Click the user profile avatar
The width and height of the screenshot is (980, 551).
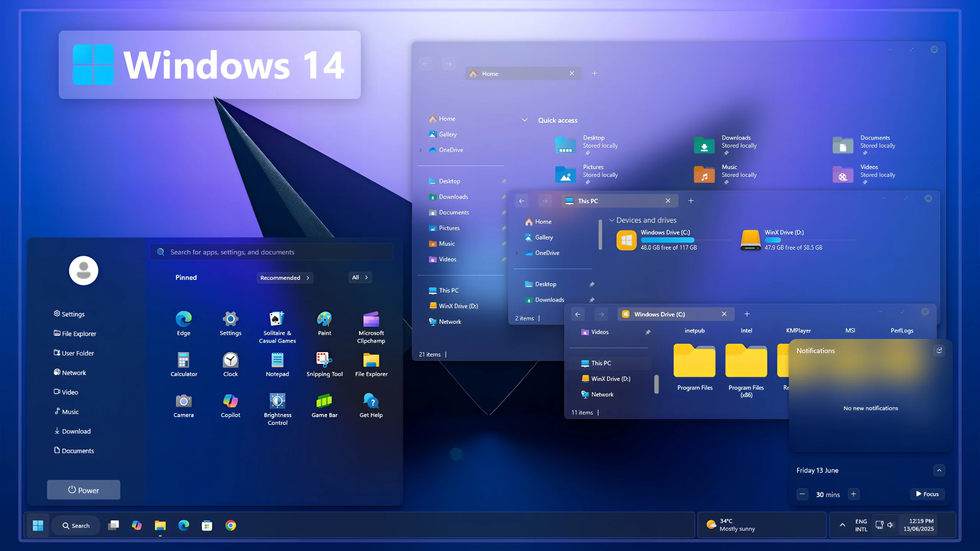pyautogui.click(x=83, y=271)
